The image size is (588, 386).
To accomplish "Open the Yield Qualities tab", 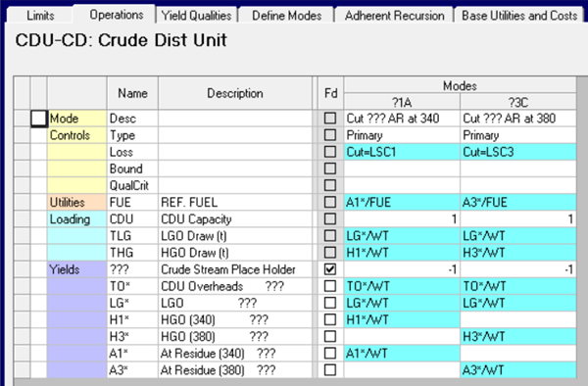I will 197,16.
